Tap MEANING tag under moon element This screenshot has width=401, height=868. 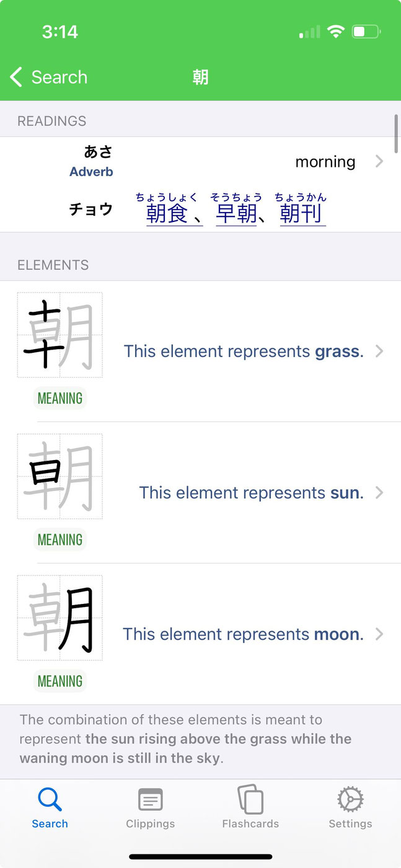point(60,681)
